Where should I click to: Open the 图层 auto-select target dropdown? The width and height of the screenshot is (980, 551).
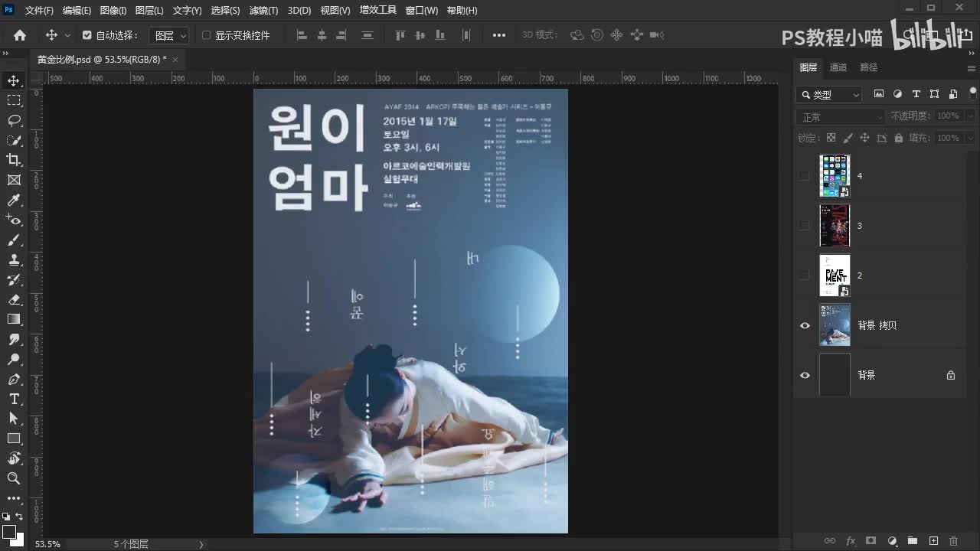(169, 35)
